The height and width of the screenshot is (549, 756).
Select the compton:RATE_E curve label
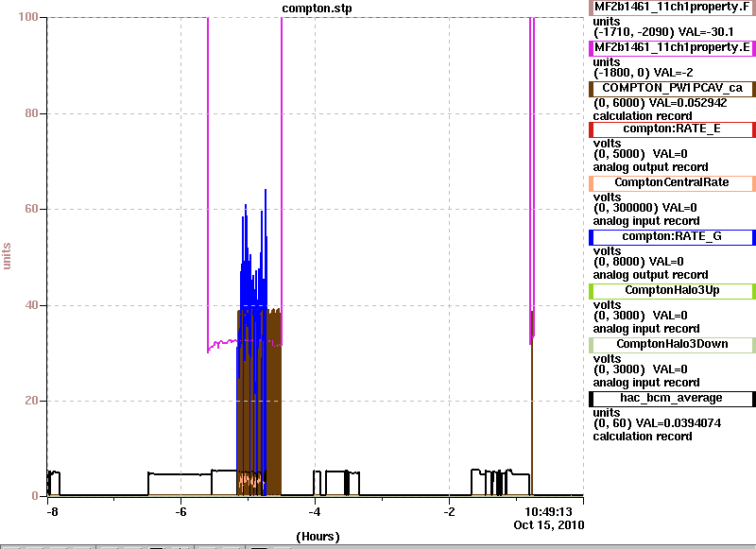[x=672, y=129]
